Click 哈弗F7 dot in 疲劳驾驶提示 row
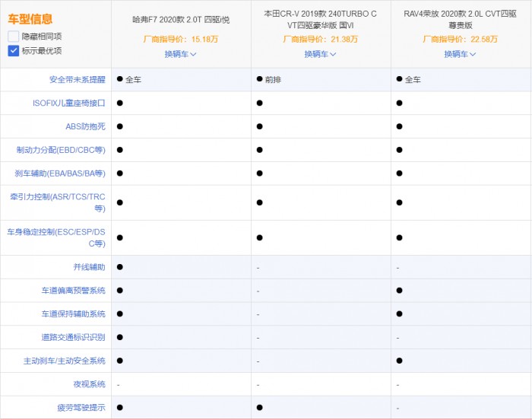Screen dimensions: 532x420 pyautogui.click(x=120, y=407)
